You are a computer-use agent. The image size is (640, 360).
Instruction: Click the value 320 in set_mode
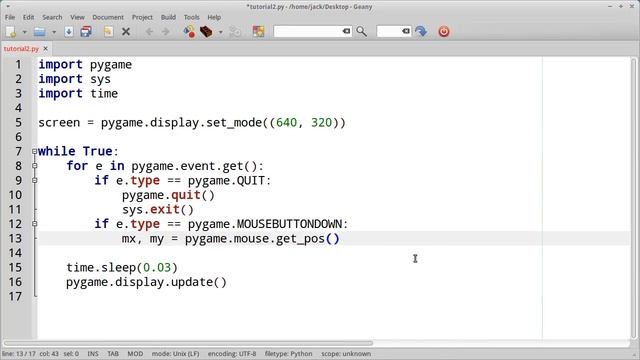322,122
